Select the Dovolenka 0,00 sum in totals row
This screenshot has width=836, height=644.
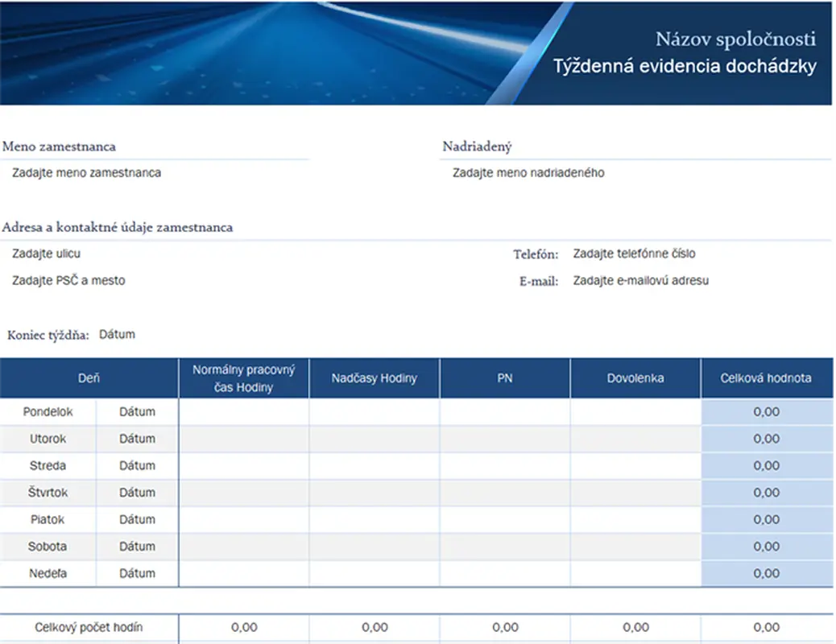(635, 627)
